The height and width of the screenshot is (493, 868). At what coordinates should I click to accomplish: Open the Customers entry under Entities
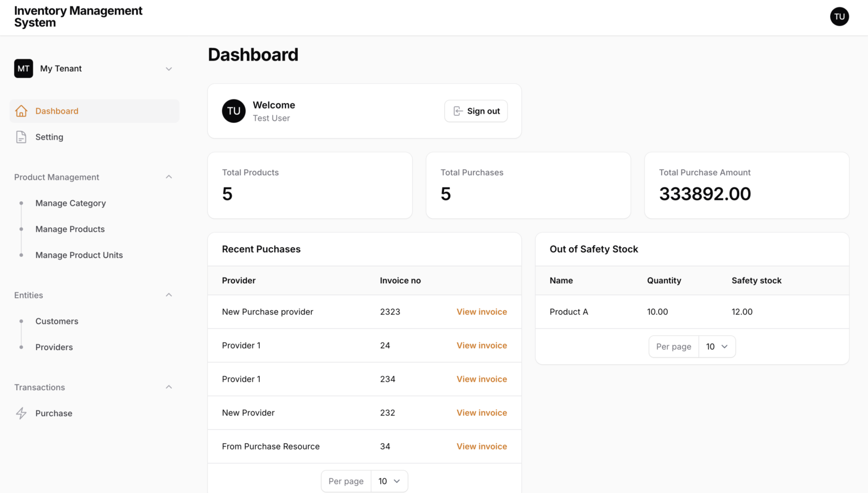(x=57, y=321)
